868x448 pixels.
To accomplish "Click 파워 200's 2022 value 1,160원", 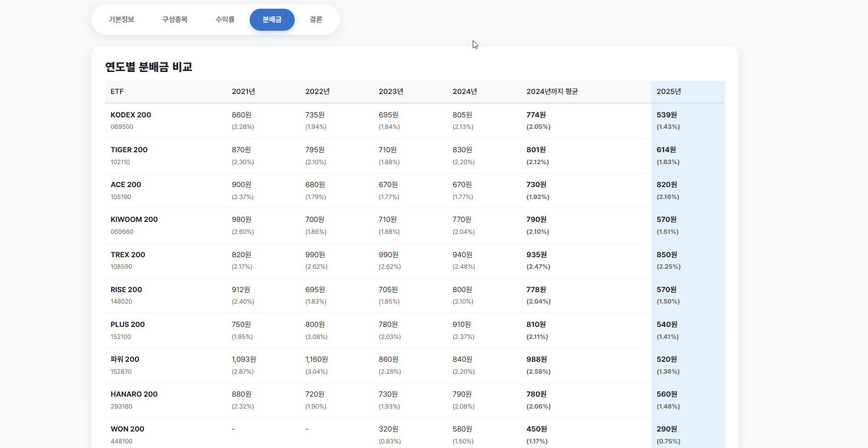I will pyautogui.click(x=317, y=360).
